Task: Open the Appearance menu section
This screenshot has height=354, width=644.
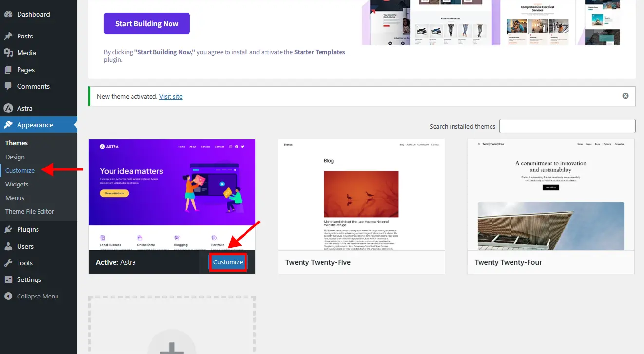Action: (35, 125)
